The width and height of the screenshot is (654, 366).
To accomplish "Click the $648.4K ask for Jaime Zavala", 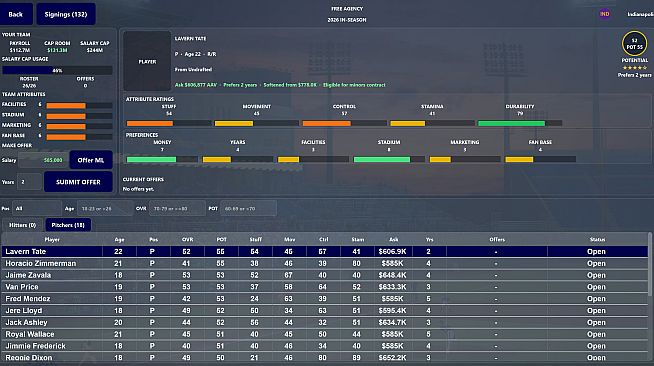I will point(392,276).
